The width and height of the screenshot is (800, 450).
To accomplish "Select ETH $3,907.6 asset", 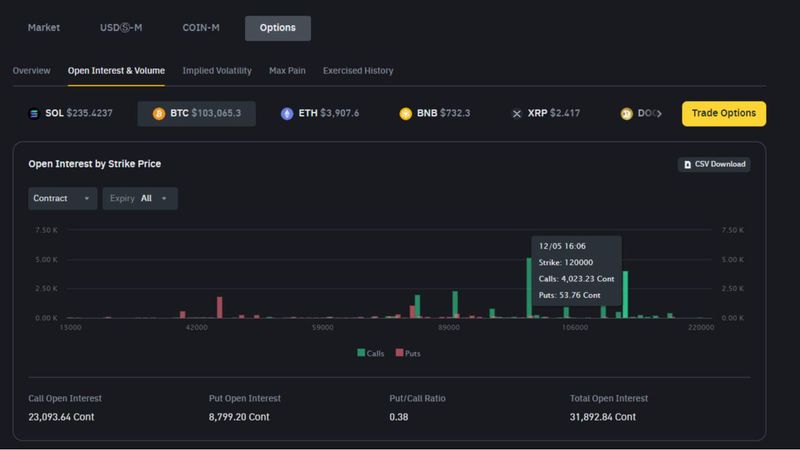I will (320, 113).
